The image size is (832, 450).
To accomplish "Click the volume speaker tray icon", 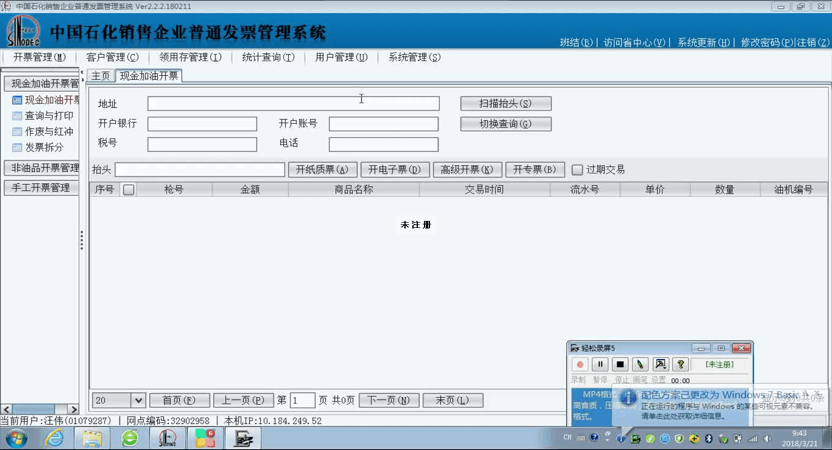I will coord(767,438).
